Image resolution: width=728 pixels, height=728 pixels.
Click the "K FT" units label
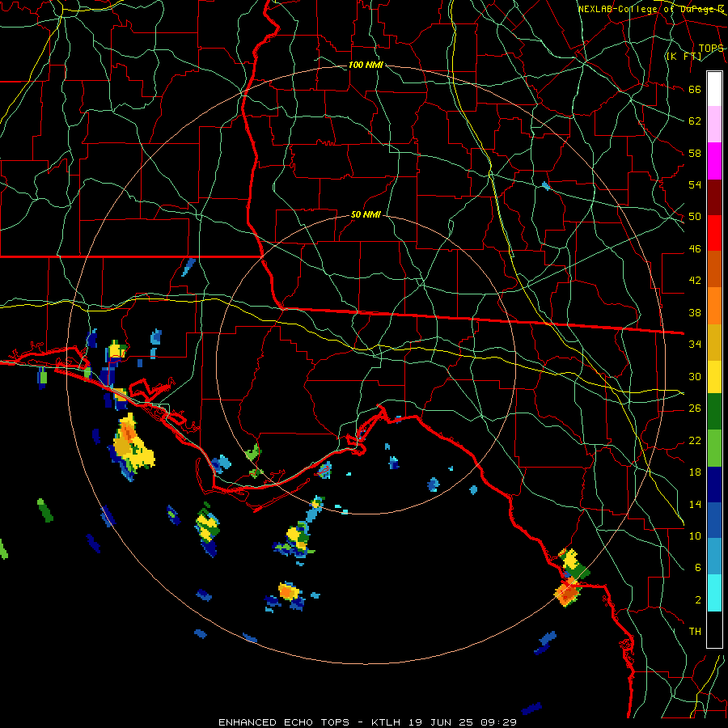(x=684, y=57)
